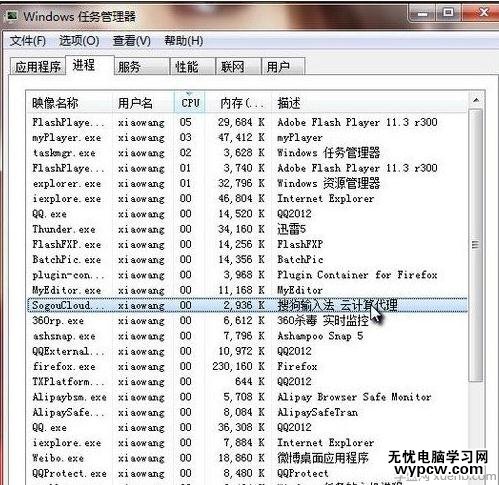Screen dimensions: 499x485
Task: Open the 选项(O) menu
Action: (x=79, y=41)
